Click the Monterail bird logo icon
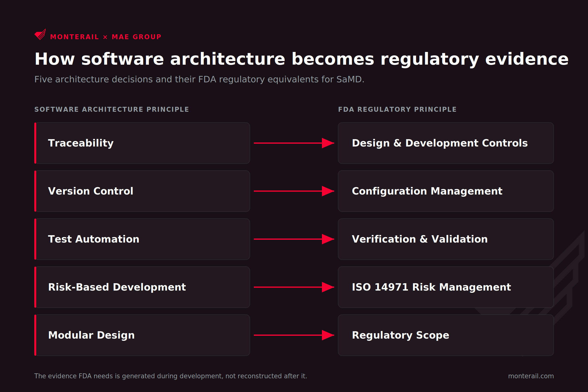 [40, 34]
